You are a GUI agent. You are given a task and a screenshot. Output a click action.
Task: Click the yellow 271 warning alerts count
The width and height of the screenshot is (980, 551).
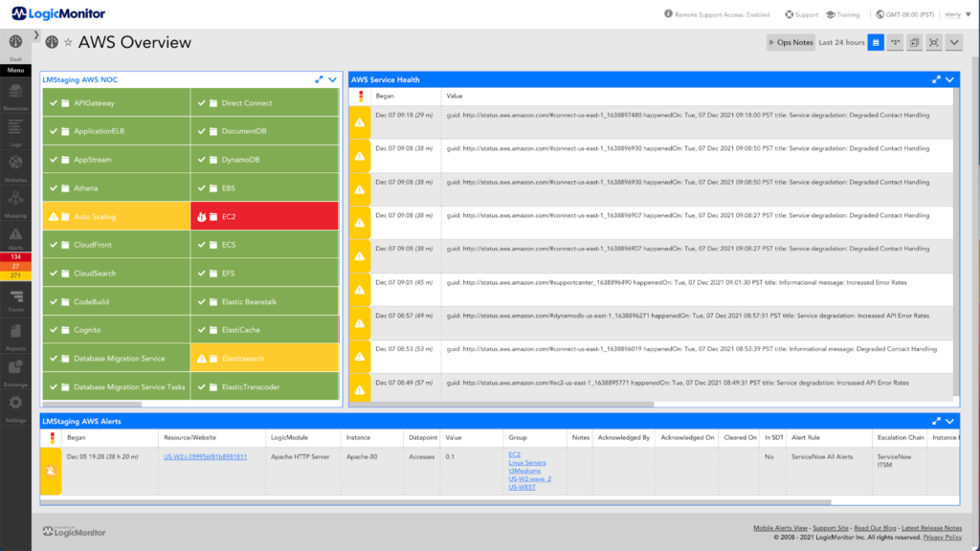point(15,275)
